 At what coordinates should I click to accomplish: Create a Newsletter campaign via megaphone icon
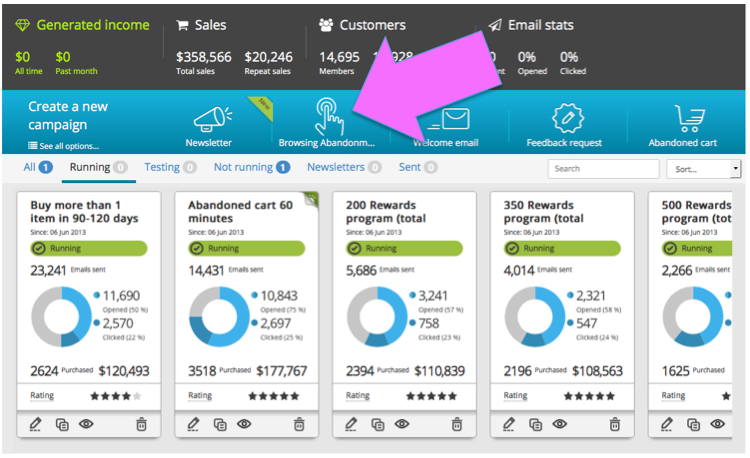coord(212,119)
